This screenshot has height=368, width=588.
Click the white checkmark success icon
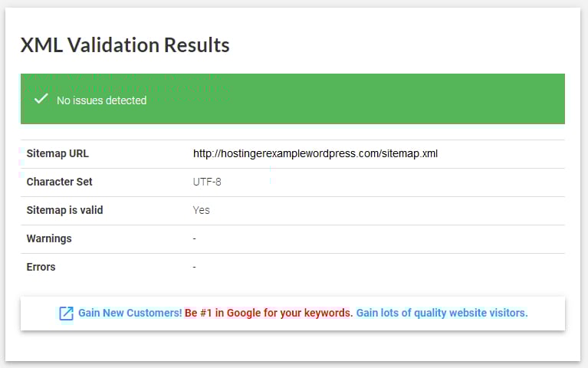coord(41,100)
